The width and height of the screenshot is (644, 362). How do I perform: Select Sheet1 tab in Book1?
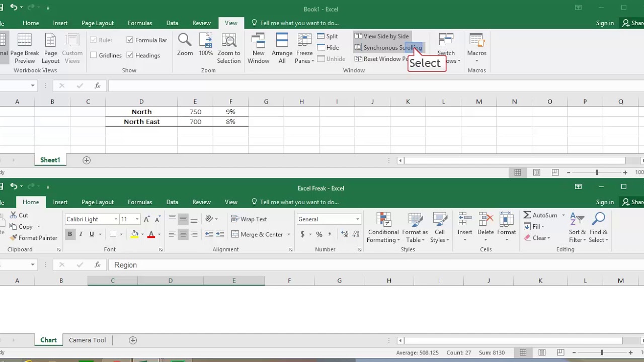point(50,160)
